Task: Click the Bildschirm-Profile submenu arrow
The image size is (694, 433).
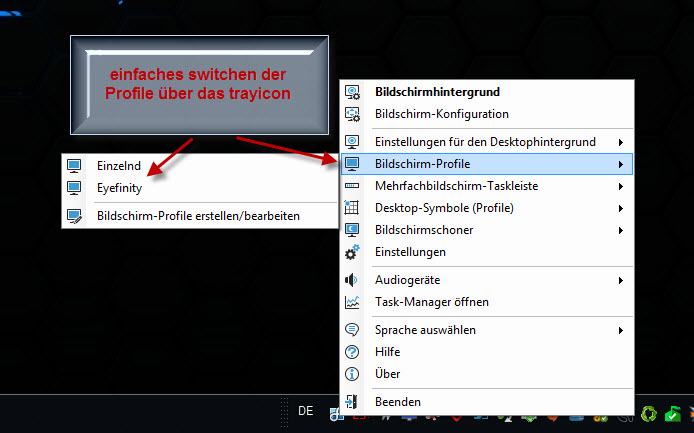Action: [621, 164]
